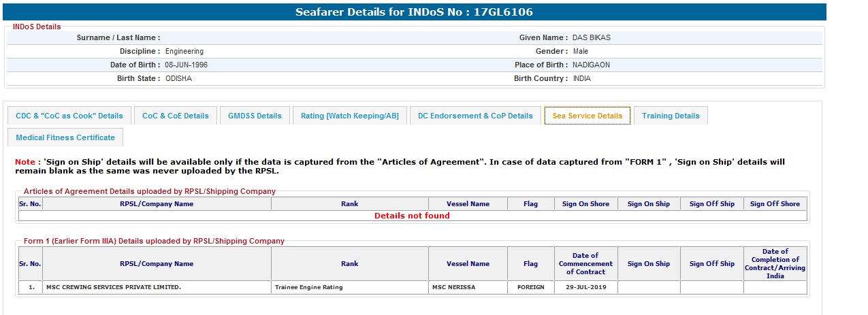Viewport: 868px width, 315px height.
Task: Show the Training Details tab
Action: click(x=671, y=116)
